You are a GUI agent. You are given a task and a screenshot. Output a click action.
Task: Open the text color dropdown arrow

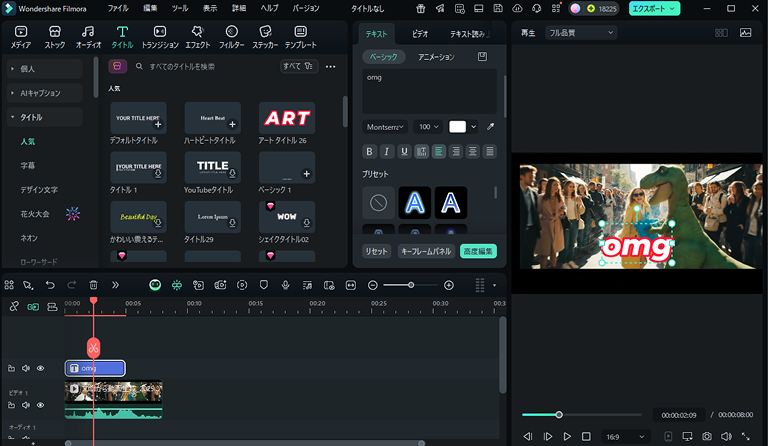click(x=473, y=127)
